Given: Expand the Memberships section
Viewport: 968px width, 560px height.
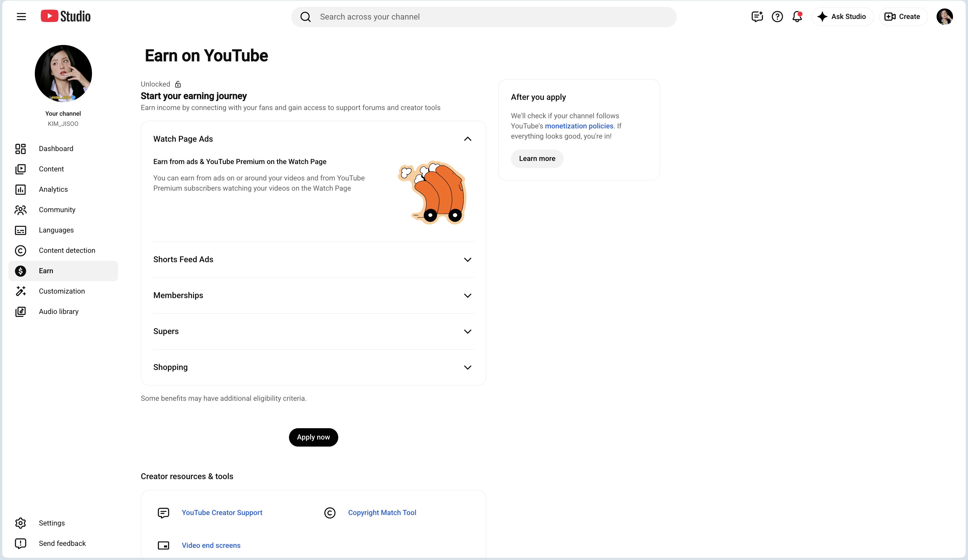Looking at the screenshot, I should 468,296.
